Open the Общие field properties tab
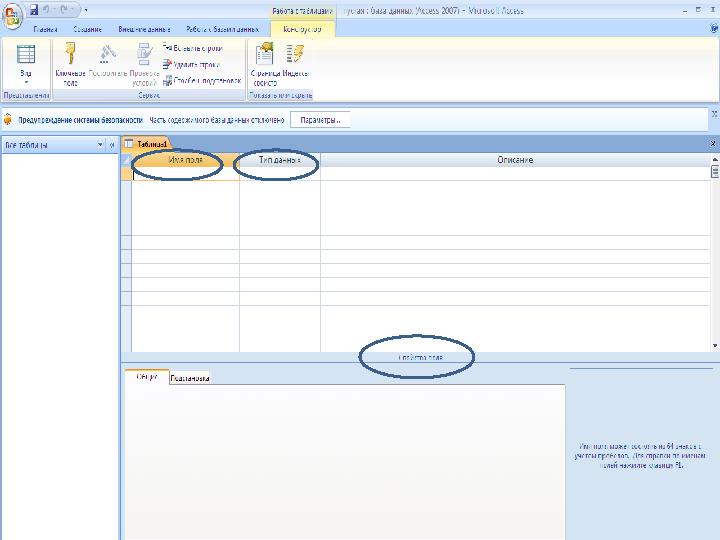This screenshot has width=720, height=540. click(x=147, y=377)
